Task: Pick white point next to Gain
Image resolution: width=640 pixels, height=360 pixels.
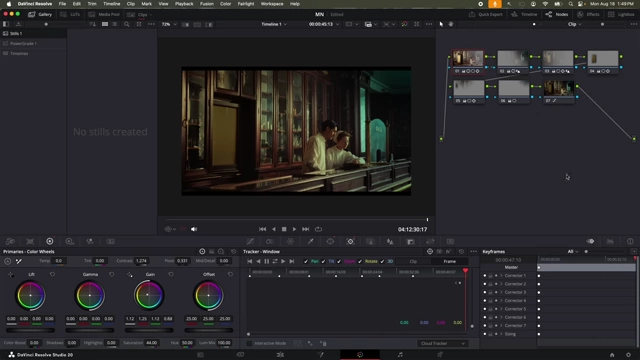Action: click(129, 274)
